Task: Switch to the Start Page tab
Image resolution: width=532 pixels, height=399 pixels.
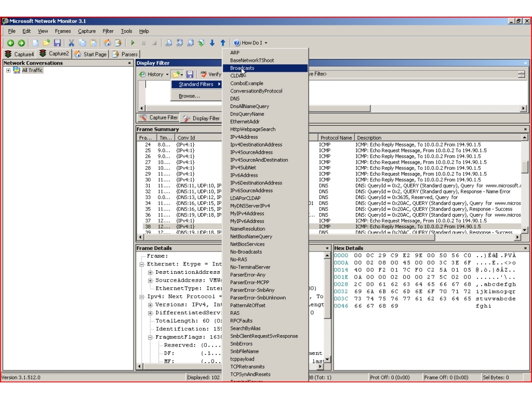Action: pos(90,54)
